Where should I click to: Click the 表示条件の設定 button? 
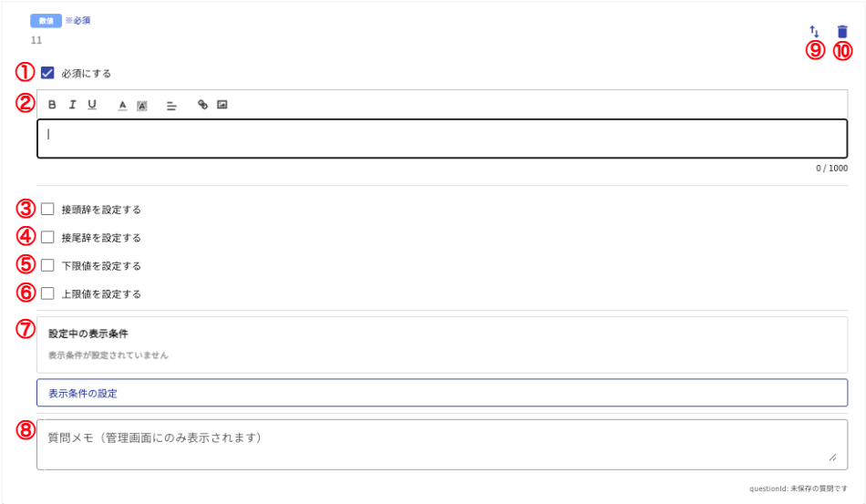(x=442, y=393)
